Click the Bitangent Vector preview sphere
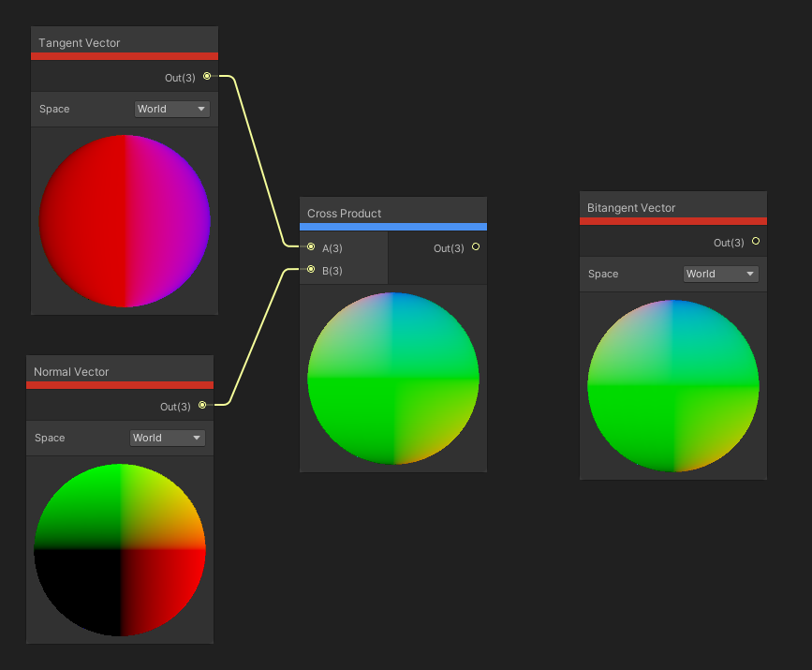The width and height of the screenshot is (812, 670). pos(673,385)
